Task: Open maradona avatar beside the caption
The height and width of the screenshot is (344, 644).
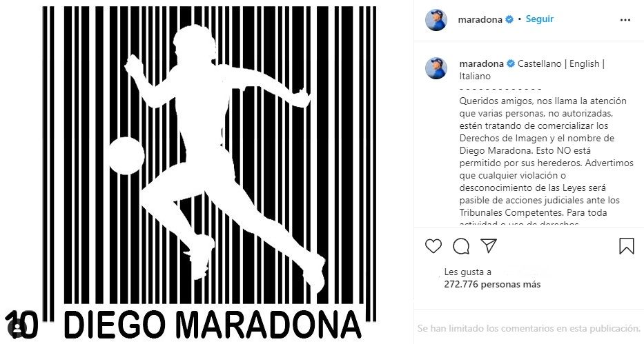Action: pos(436,68)
